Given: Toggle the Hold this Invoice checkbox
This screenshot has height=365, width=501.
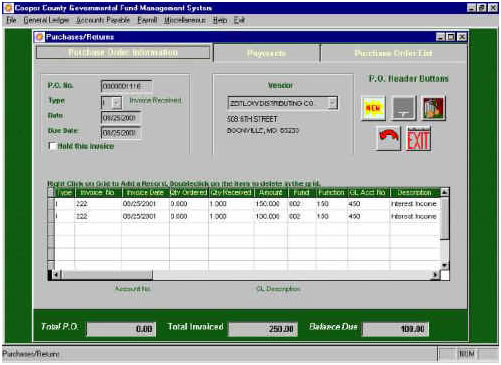Looking at the screenshot, I should (53, 146).
